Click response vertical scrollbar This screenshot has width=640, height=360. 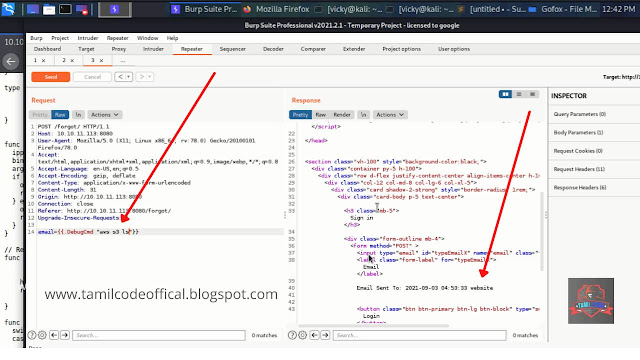click(542, 231)
